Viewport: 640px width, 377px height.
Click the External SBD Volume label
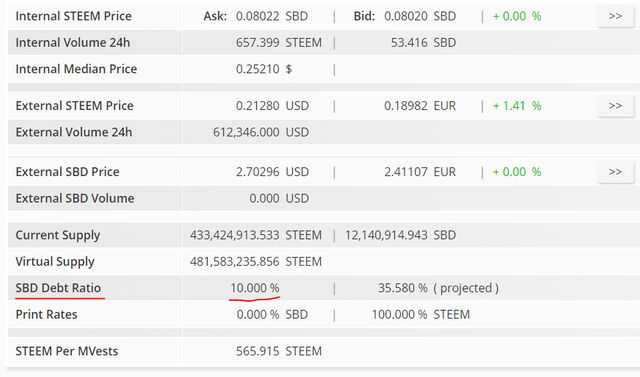pyautogui.click(x=75, y=198)
